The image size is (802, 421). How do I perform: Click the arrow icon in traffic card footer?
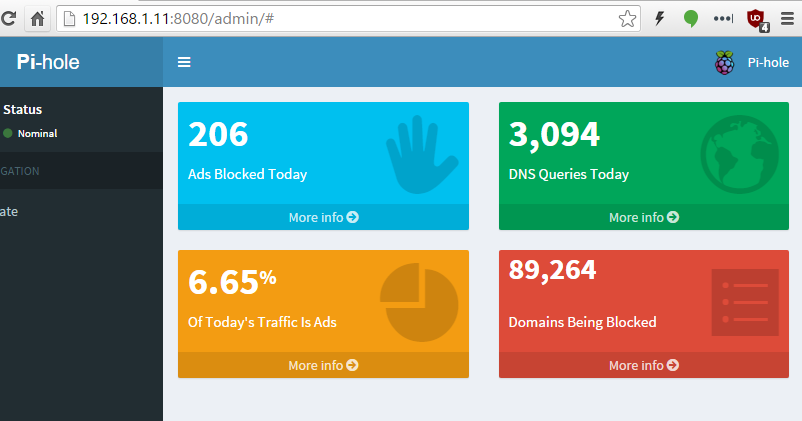pos(352,365)
